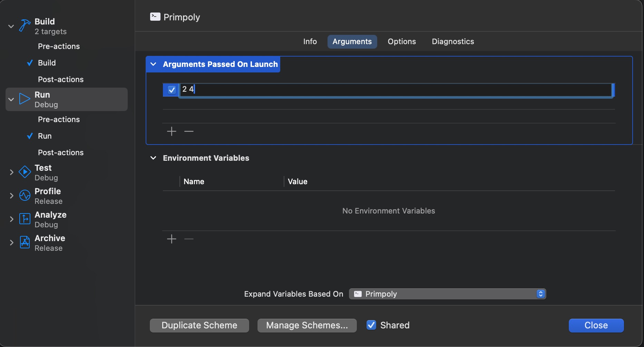
Task: Open the Diagnostics tab
Action: click(453, 41)
